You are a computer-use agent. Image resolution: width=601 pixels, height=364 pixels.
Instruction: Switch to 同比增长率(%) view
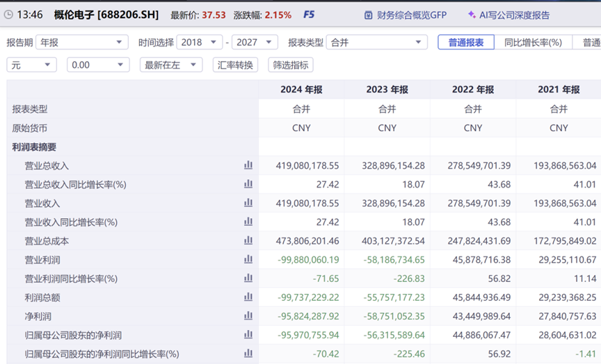pyautogui.click(x=533, y=42)
